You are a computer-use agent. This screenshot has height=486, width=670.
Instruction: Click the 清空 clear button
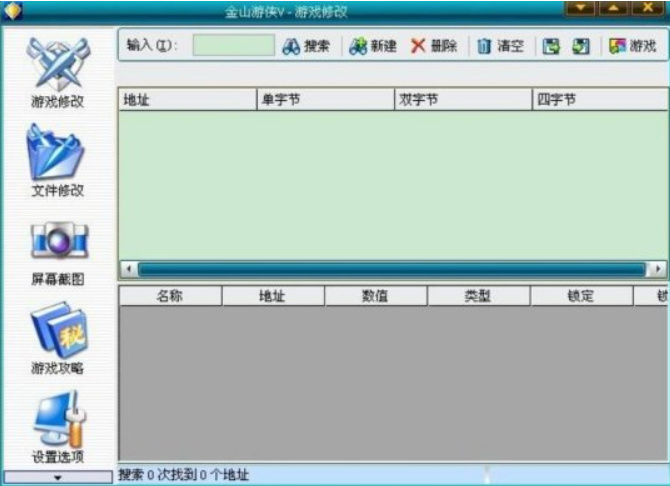pos(500,46)
